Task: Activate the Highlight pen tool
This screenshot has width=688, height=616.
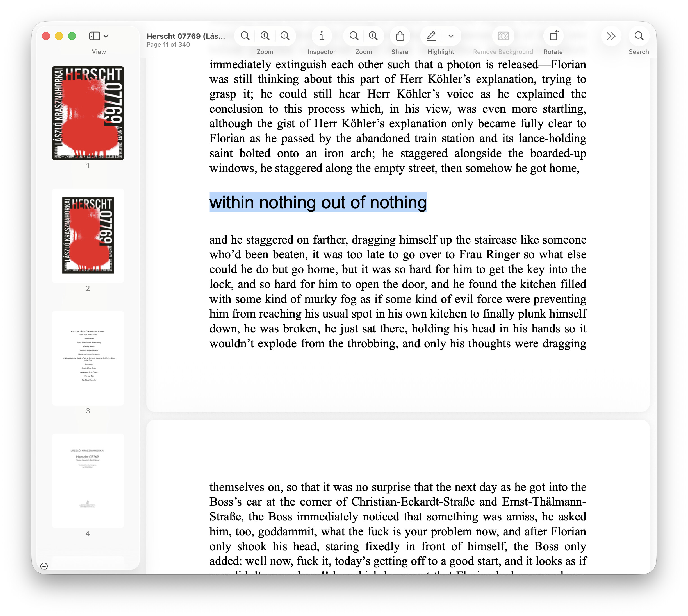Action: 431,36
